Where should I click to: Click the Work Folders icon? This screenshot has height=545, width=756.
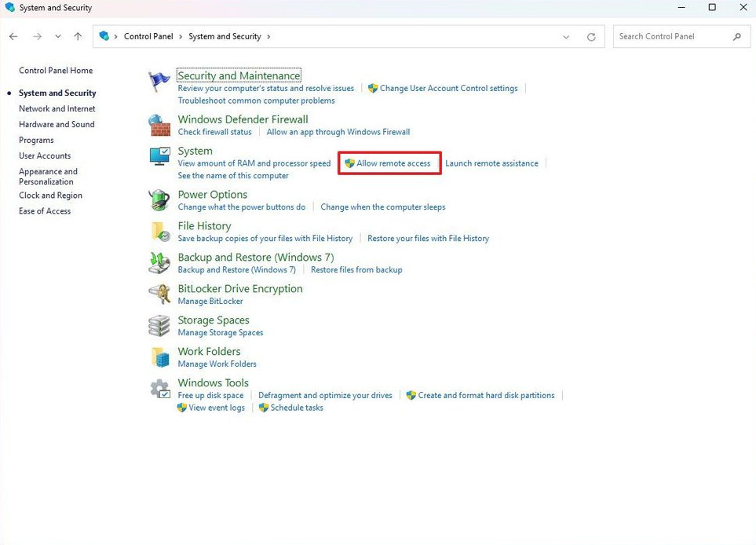click(x=160, y=357)
